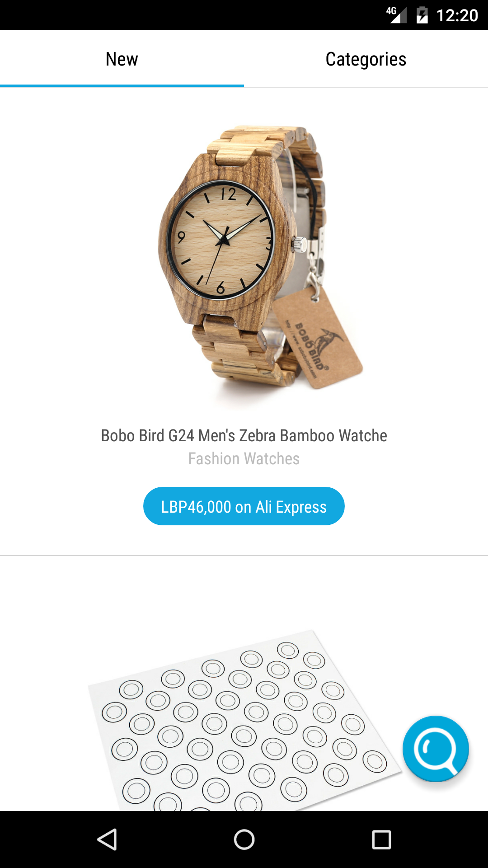Switch to the Categories tab

[366, 59]
